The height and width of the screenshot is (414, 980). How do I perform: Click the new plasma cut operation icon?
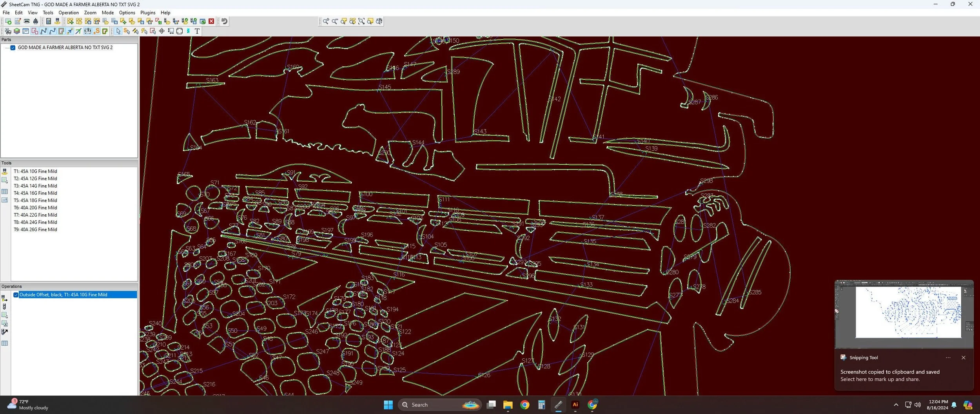[x=5, y=298]
